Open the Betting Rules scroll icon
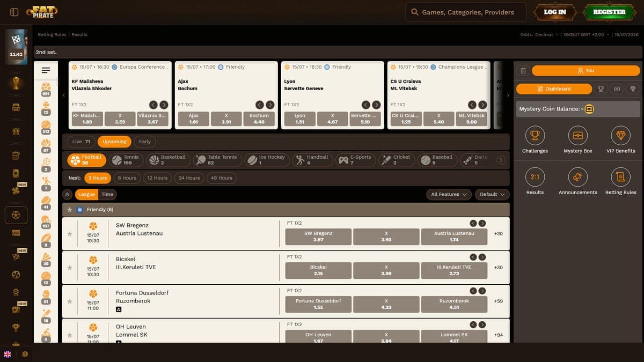This screenshot has width=644, height=362. tap(621, 177)
